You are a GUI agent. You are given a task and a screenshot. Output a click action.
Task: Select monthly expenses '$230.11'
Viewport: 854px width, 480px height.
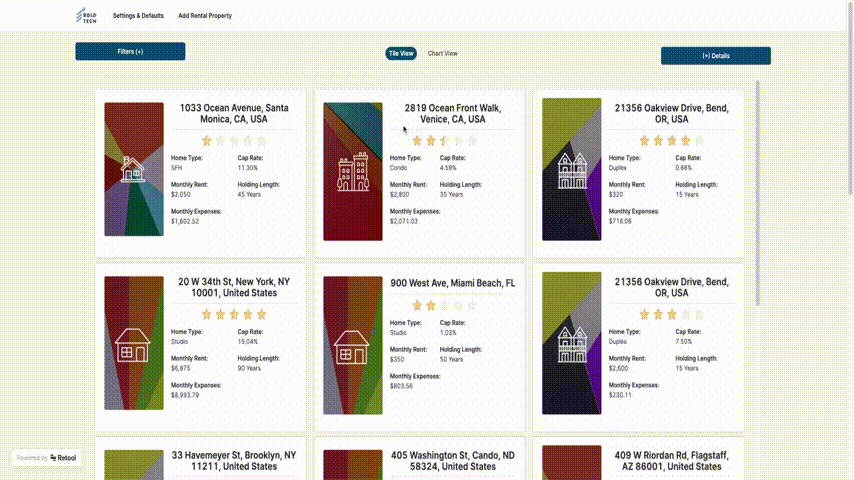(620, 395)
